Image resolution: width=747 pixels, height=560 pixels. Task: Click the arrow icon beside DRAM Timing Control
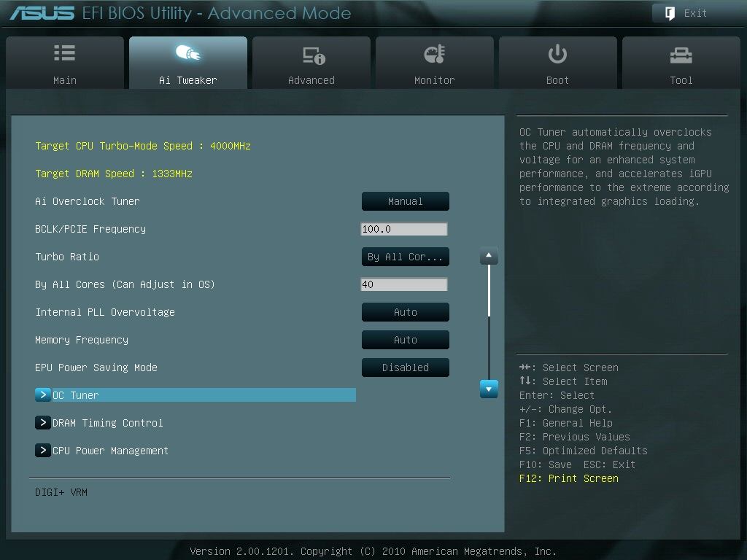43,422
